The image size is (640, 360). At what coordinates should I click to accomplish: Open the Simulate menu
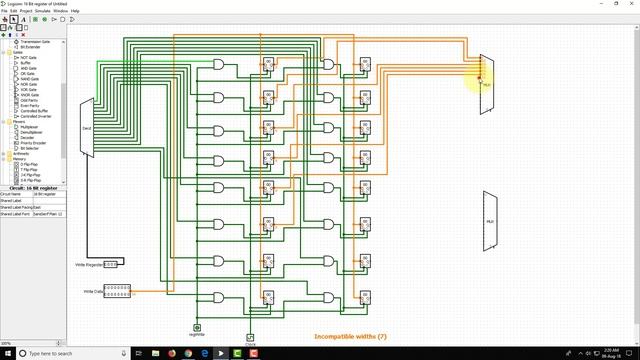[x=42, y=11]
